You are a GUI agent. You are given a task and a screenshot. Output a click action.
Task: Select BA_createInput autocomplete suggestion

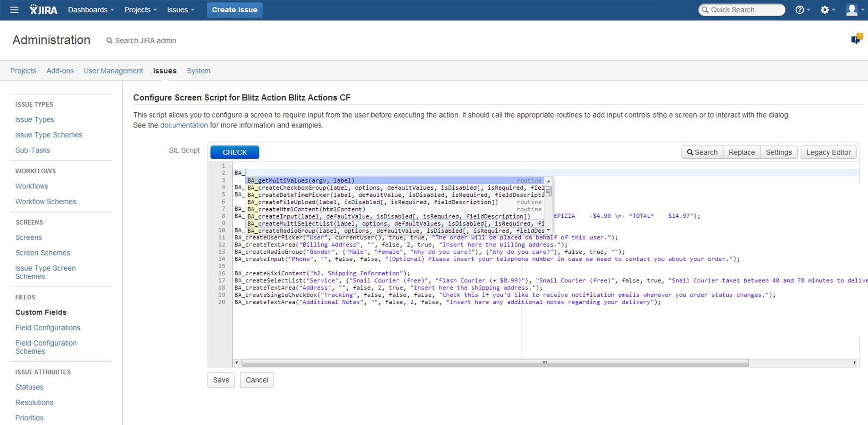[x=395, y=216]
